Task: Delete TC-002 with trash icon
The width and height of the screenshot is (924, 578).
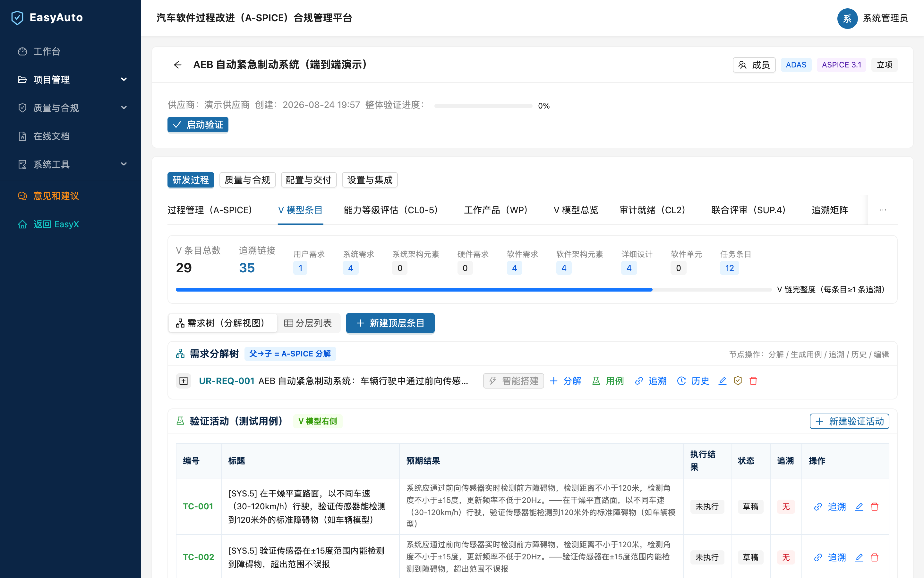Action: click(x=875, y=558)
